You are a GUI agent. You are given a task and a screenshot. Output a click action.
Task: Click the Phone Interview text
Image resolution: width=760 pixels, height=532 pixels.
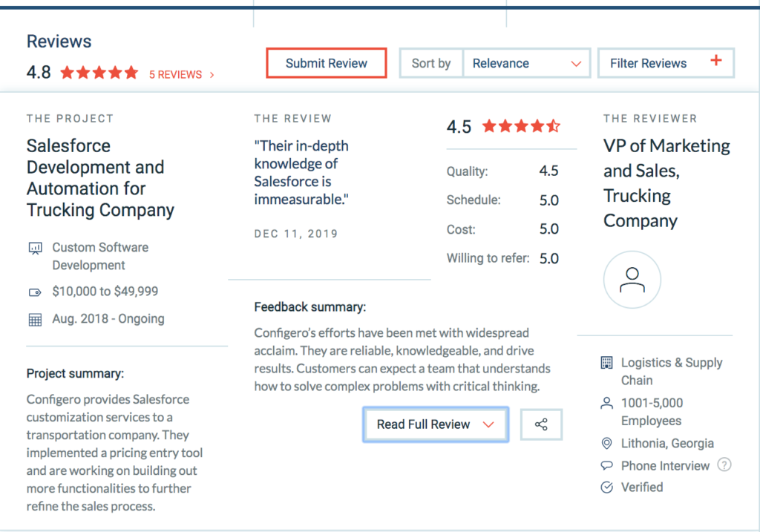666,466
